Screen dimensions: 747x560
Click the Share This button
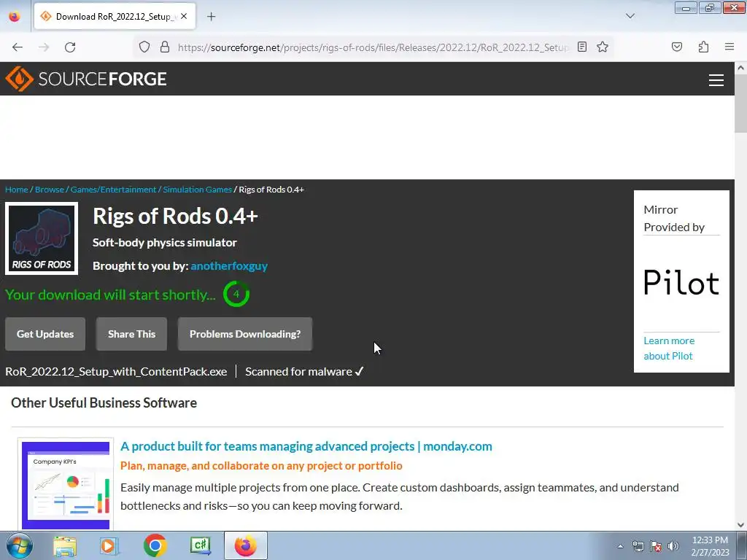coord(131,334)
